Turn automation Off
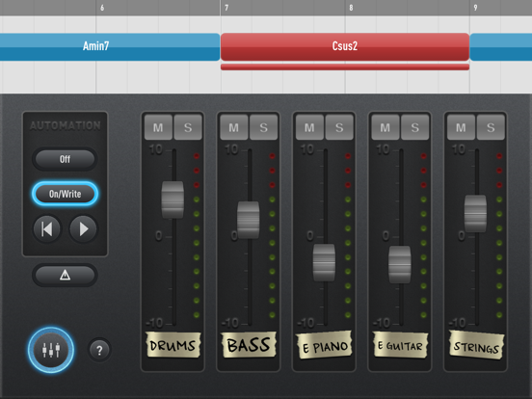 tap(65, 159)
